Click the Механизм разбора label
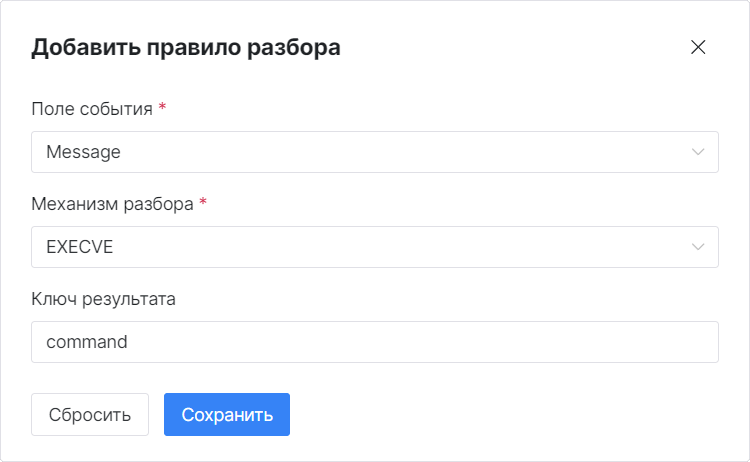Viewport: 750px width, 462px height. click(x=112, y=204)
